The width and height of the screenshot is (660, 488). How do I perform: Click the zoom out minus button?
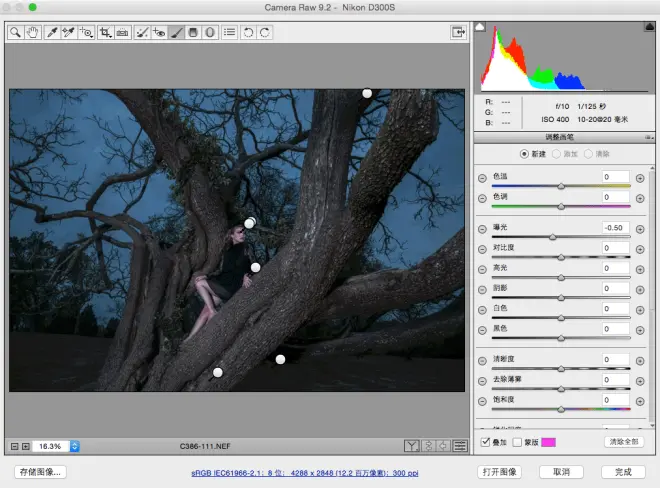pyautogui.click(x=14, y=446)
